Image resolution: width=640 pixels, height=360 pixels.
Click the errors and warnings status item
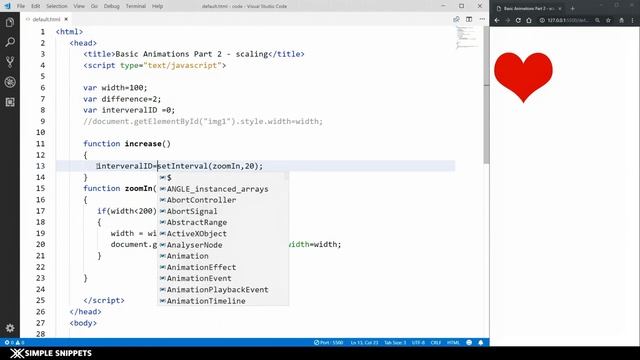(14, 342)
